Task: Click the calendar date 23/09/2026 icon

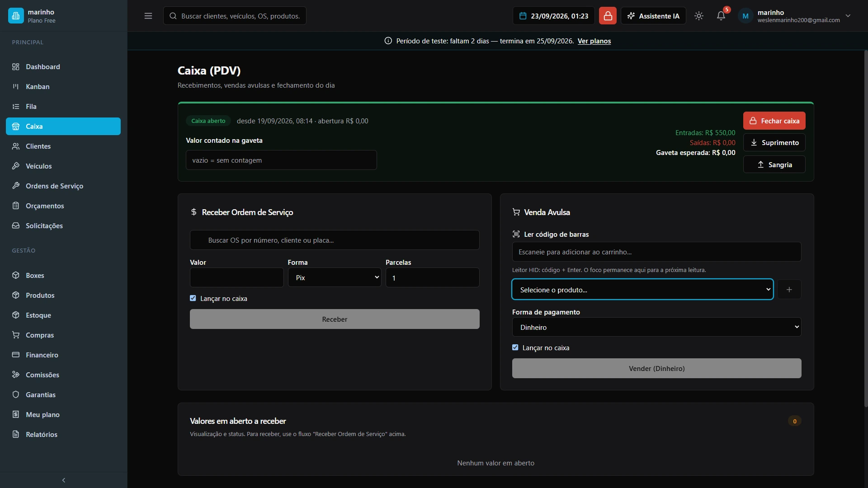Action: coord(523,16)
